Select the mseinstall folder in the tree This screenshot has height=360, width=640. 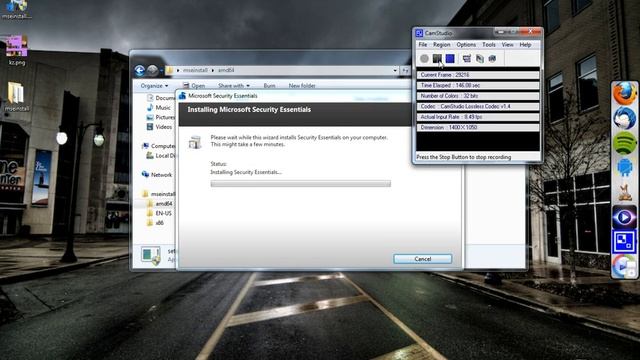(x=158, y=194)
